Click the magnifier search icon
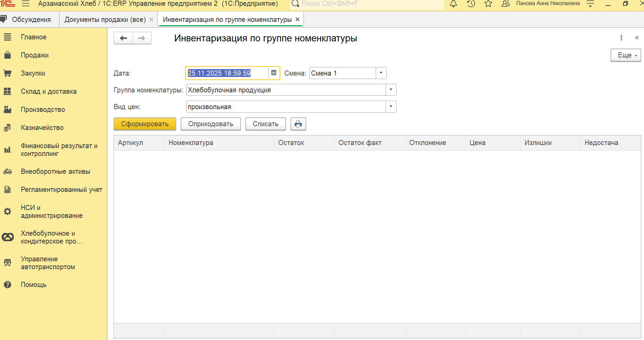 pos(295,4)
